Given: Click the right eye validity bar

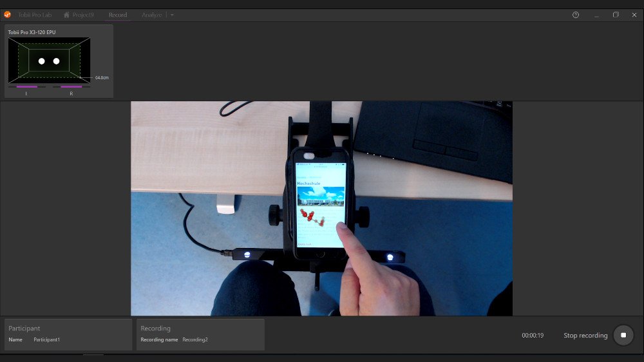Looking at the screenshot, I should click(71, 87).
